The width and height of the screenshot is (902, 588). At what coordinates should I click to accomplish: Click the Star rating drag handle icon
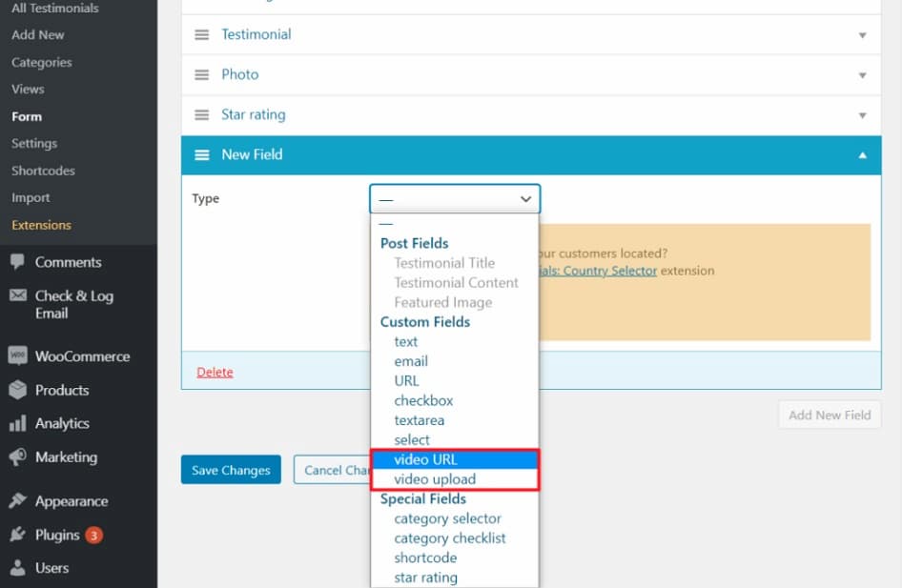click(201, 115)
